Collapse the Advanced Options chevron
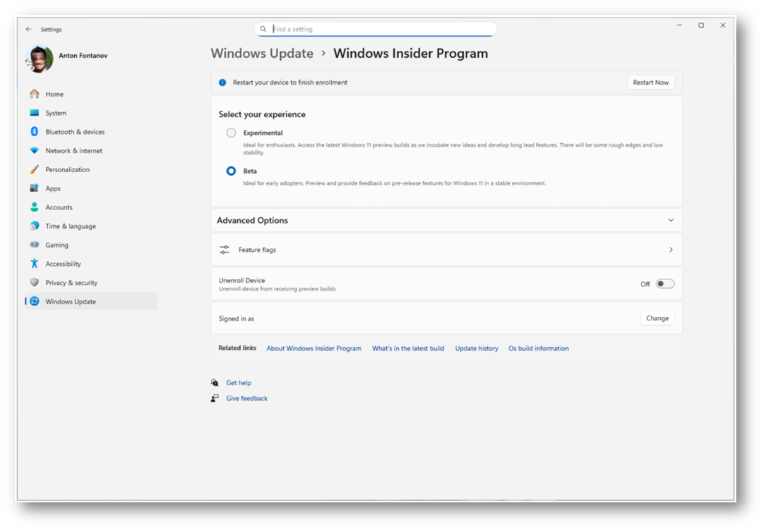The width and height of the screenshot is (766, 532). click(671, 220)
